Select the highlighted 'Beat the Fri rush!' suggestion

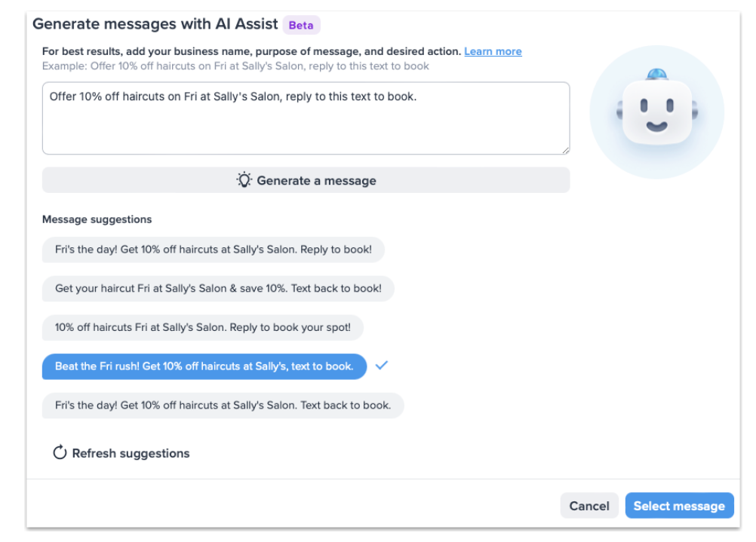click(x=204, y=366)
